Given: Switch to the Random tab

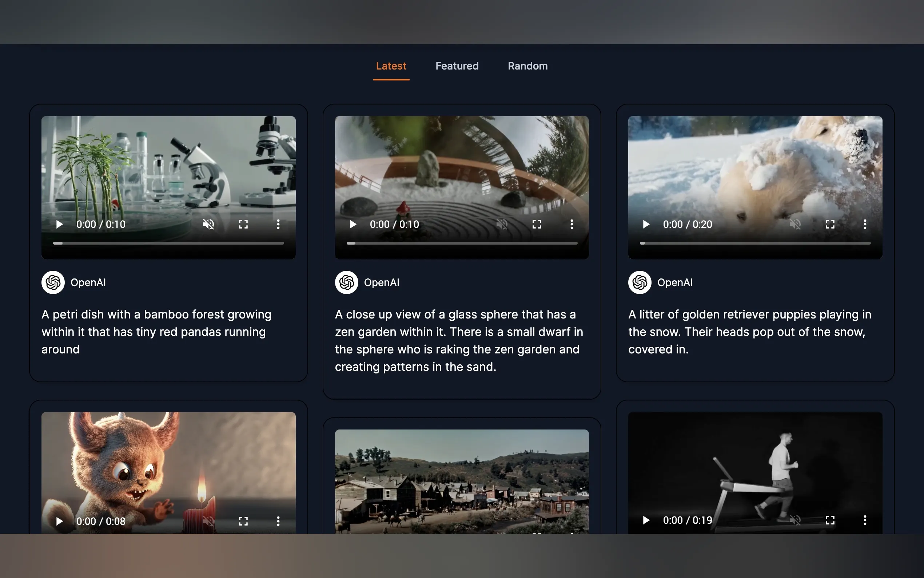Looking at the screenshot, I should [x=527, y=66].
